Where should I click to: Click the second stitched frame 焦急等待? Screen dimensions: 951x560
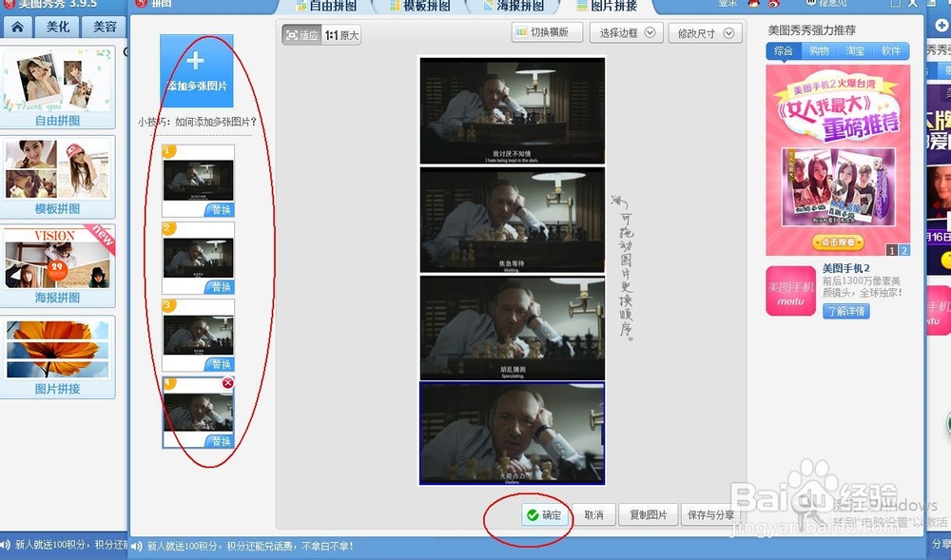(x=512, y=220)
